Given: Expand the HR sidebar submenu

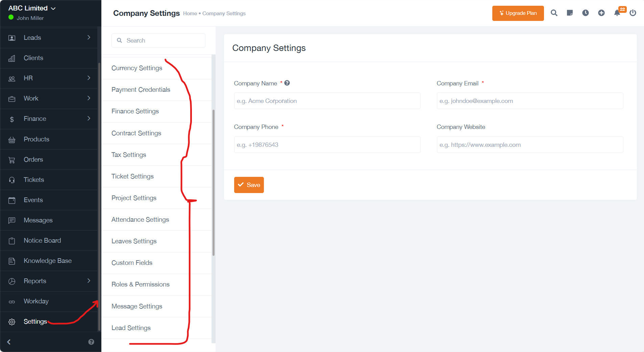Looking at the screenshot, I should (x=89, y=78).
